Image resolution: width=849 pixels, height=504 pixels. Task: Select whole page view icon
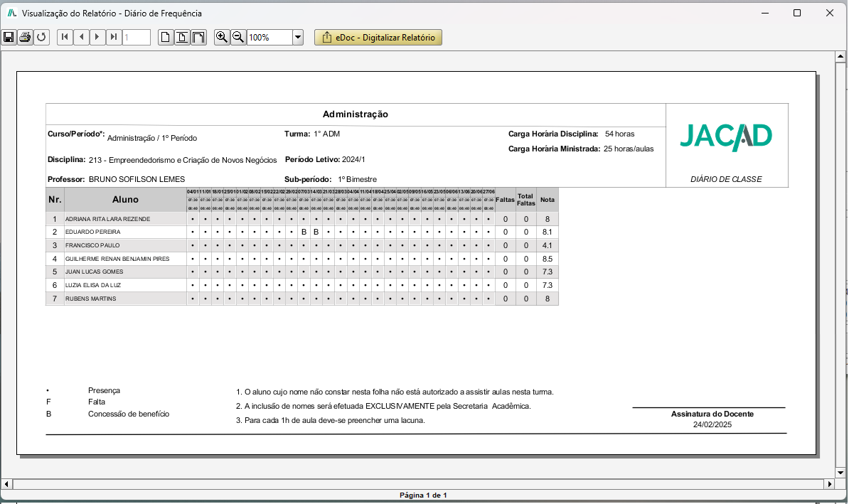pyautogui.click(x=166, y=38)
